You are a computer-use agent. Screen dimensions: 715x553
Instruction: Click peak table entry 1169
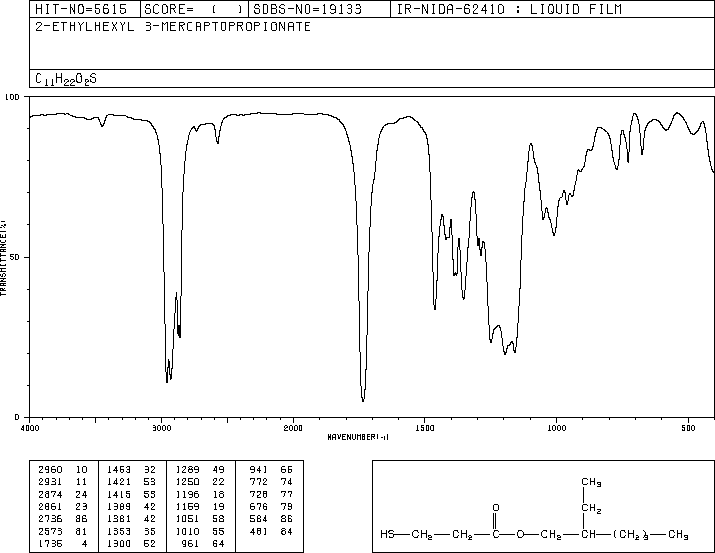[x=187, y=506]
